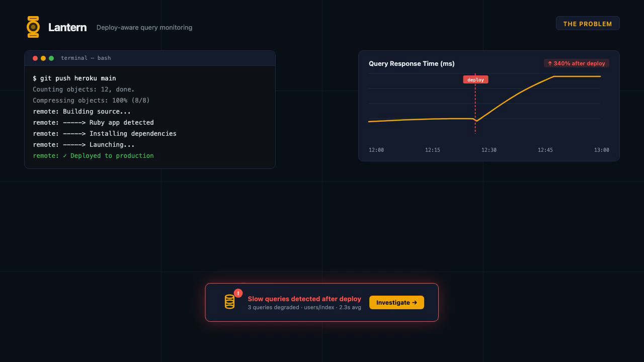This screenshot has width=644, height=362.
Task: Click the Slow queries detected alert heading
Action: click(304, 299)
